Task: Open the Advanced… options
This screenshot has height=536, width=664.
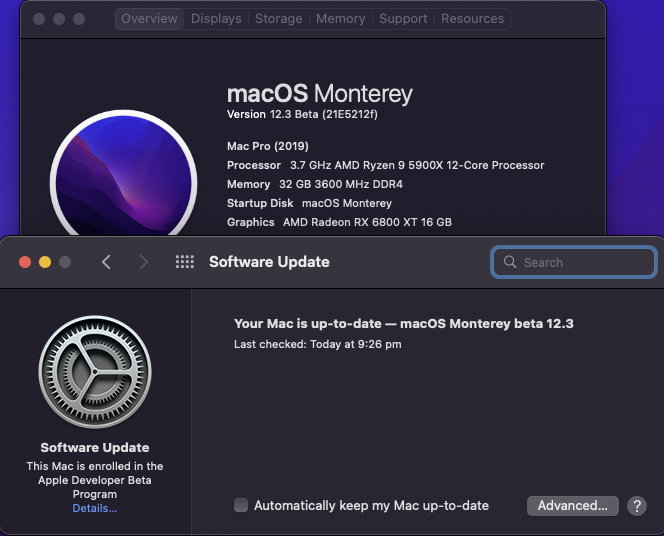Action: point(573,506)
